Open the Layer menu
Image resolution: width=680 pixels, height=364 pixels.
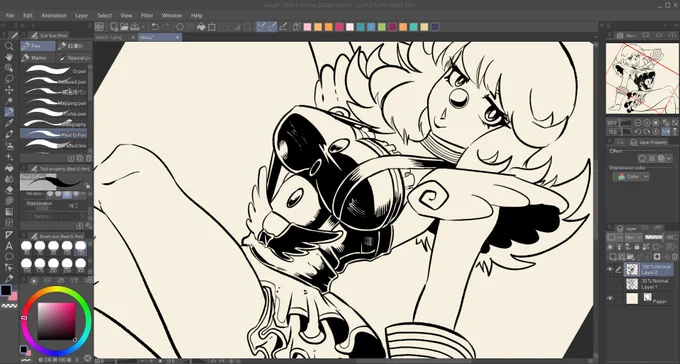(82, 15)
